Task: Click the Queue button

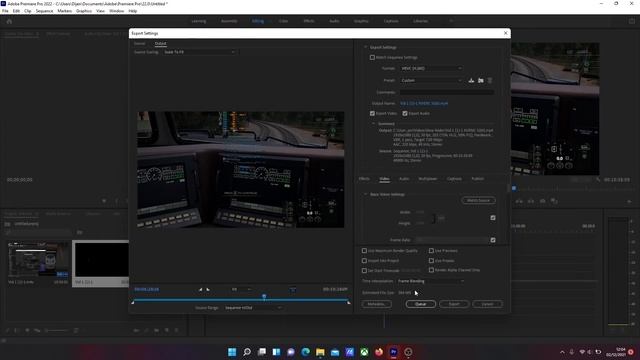Action: coord(420,304)
